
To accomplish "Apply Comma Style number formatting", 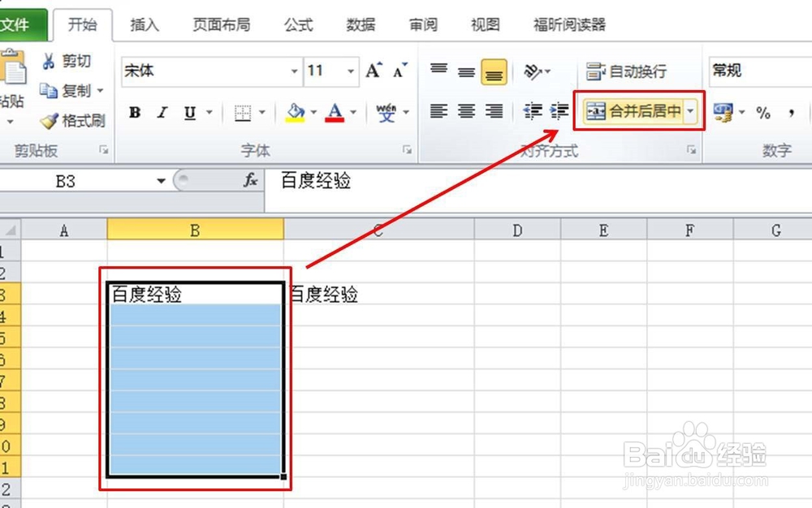I will point(792,114).
